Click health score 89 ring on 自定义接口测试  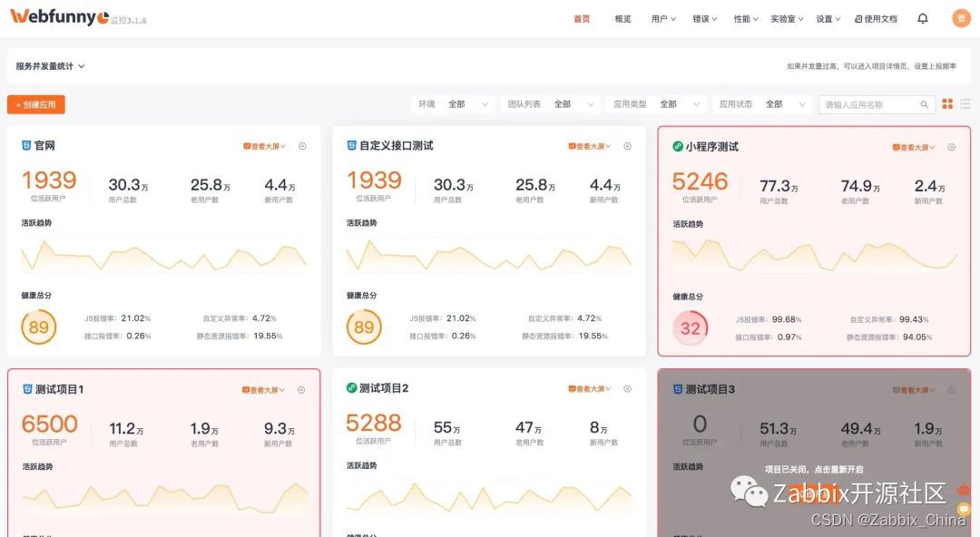(x=365, y=327)
